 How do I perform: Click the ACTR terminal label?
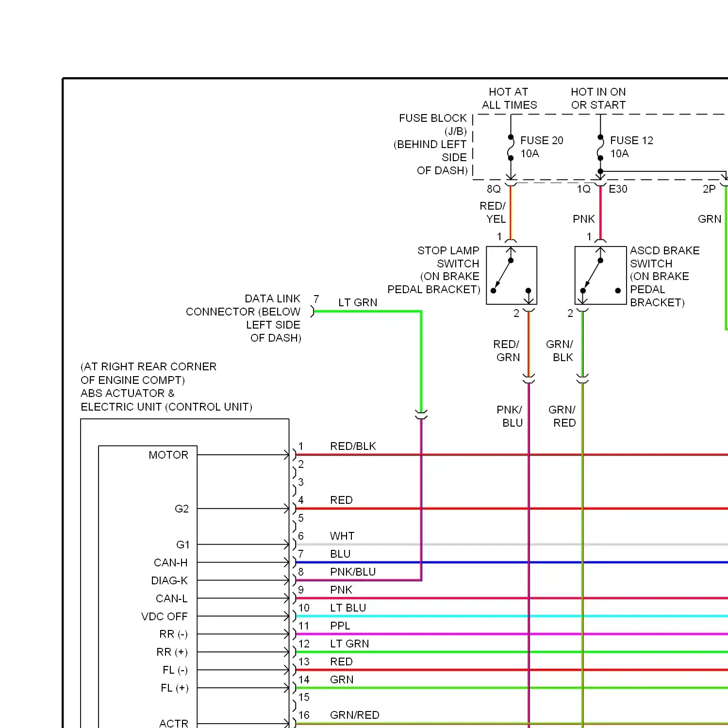174,724
